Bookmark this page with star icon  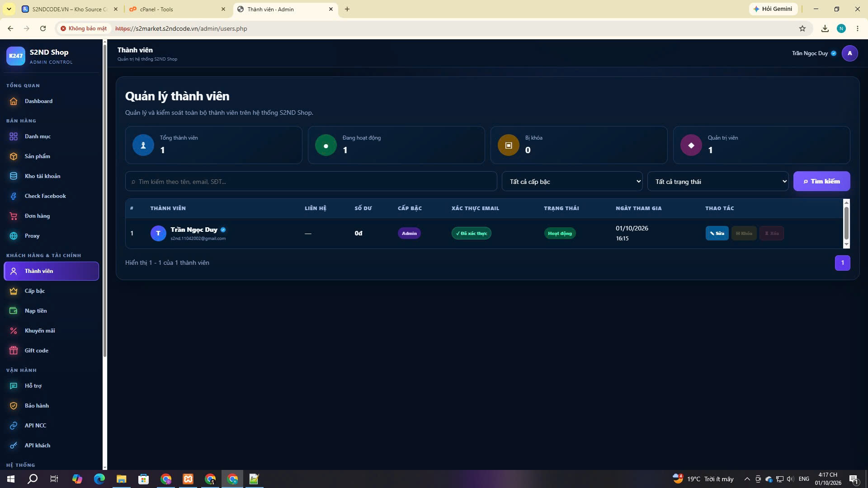[802, 28]
